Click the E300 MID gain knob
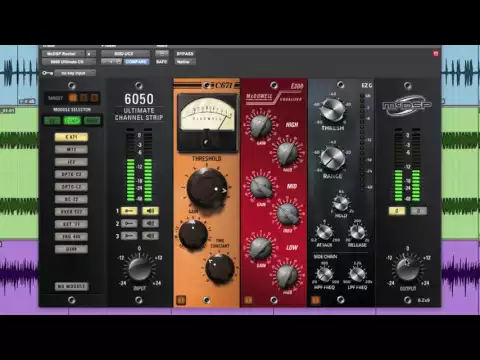Image resolution: width=480 pixels, height=360 pixels. pyautogui.click(x=261, y=188)
